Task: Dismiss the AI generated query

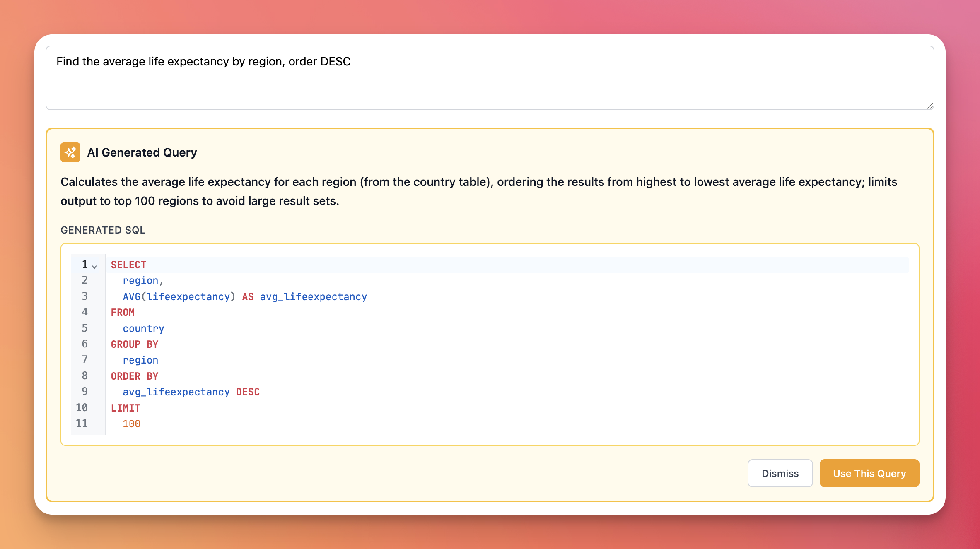Action: [x=780, y=473]
